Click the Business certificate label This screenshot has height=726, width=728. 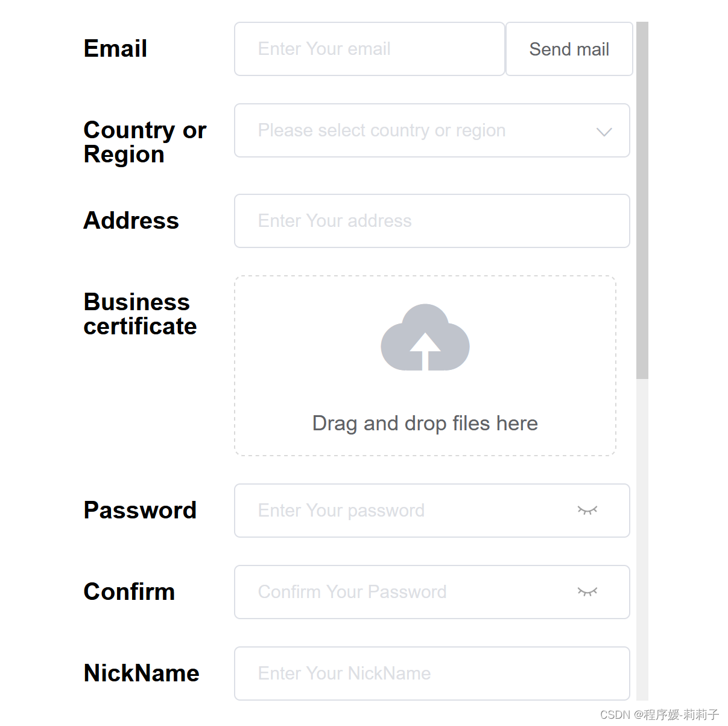[x=140, y=314]
